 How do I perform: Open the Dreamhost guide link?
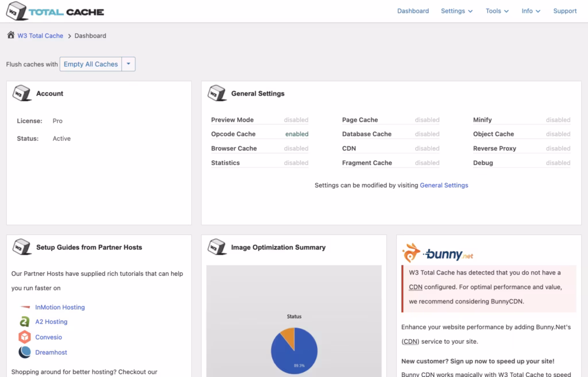tap(51, 352)
